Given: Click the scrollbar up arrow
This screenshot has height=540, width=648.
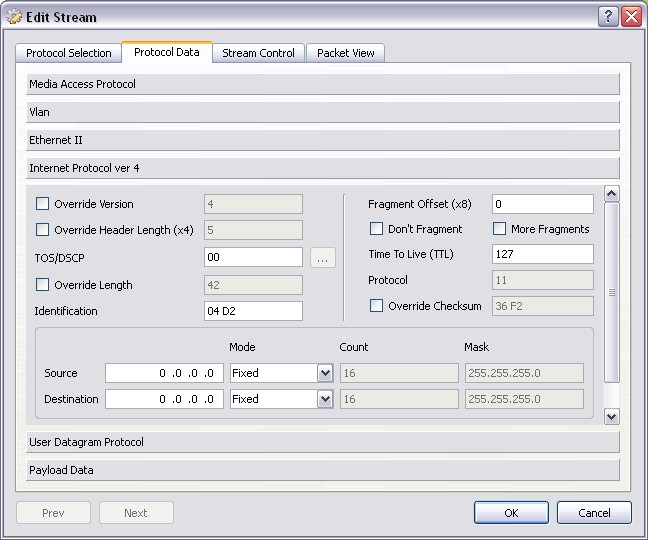Looking at the screenshot, I should pyautogui.click(x=612, y=194).
